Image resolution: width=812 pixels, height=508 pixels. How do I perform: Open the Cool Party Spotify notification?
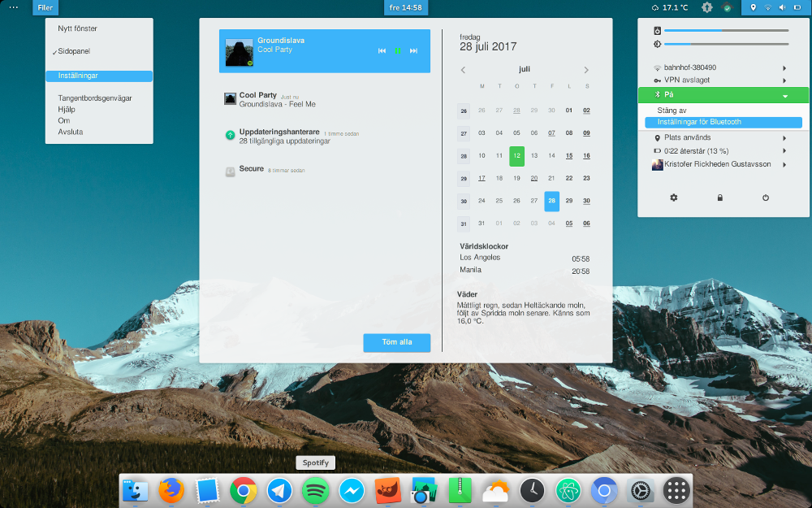point(325,99)
